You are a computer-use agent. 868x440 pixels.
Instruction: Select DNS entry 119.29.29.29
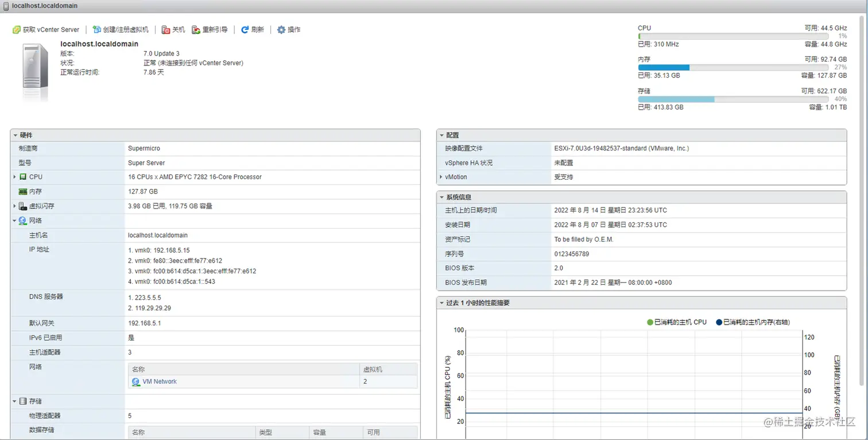coord(149,308)
